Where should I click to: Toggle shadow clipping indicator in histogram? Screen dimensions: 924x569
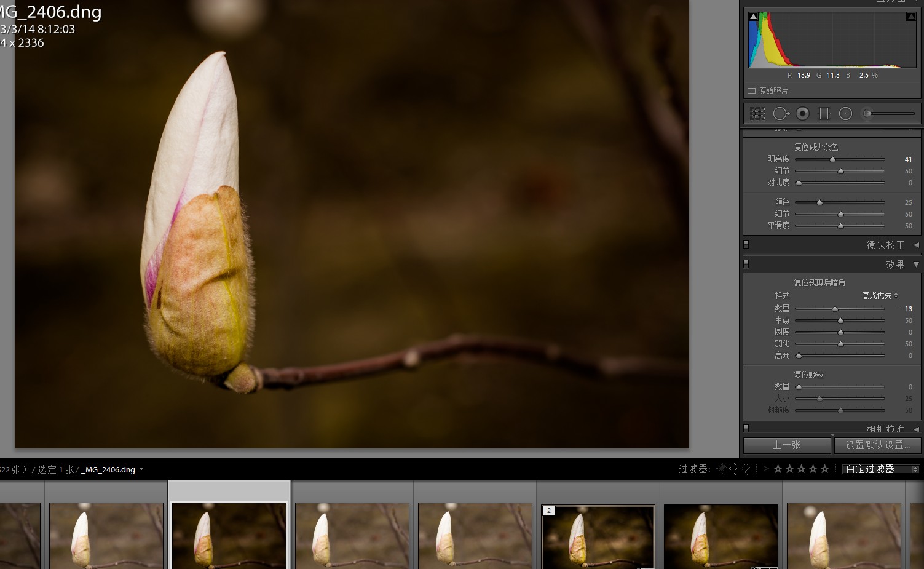tap(754, 17)
